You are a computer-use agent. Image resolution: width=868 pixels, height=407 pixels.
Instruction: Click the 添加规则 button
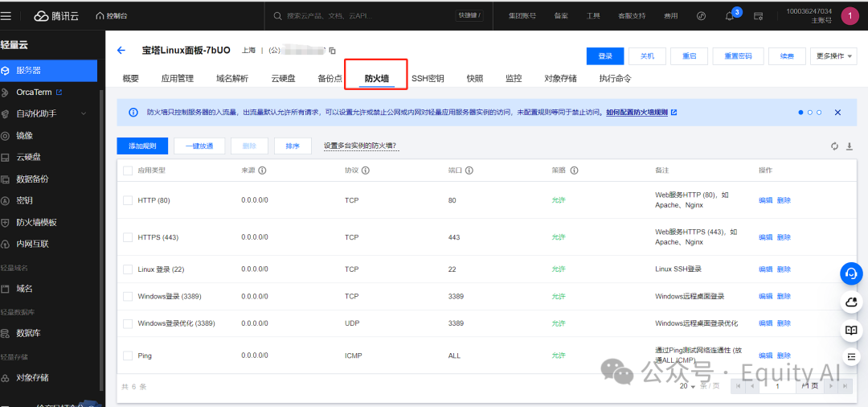[x=142, y=146]
